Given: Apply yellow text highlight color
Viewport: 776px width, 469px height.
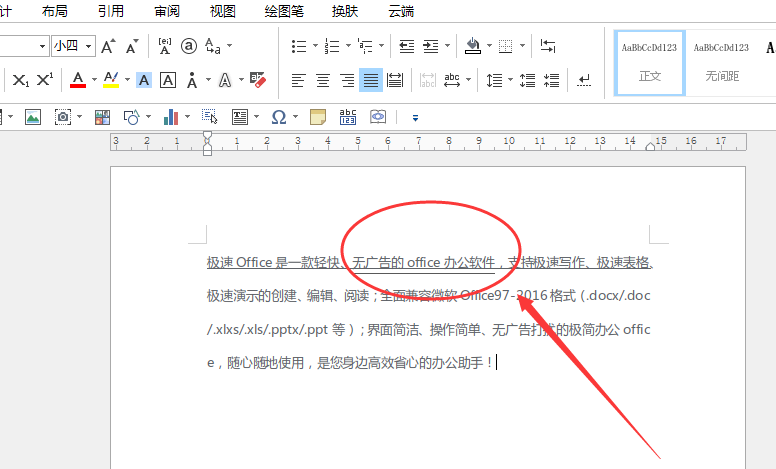Looking at the screenshot, I should coord(111,80).
